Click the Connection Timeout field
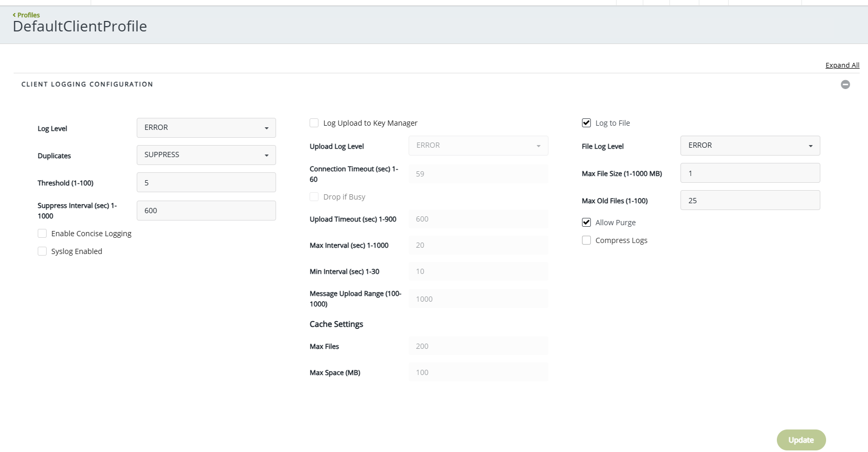This screenshot has height=452, width=868. point(478,174)
